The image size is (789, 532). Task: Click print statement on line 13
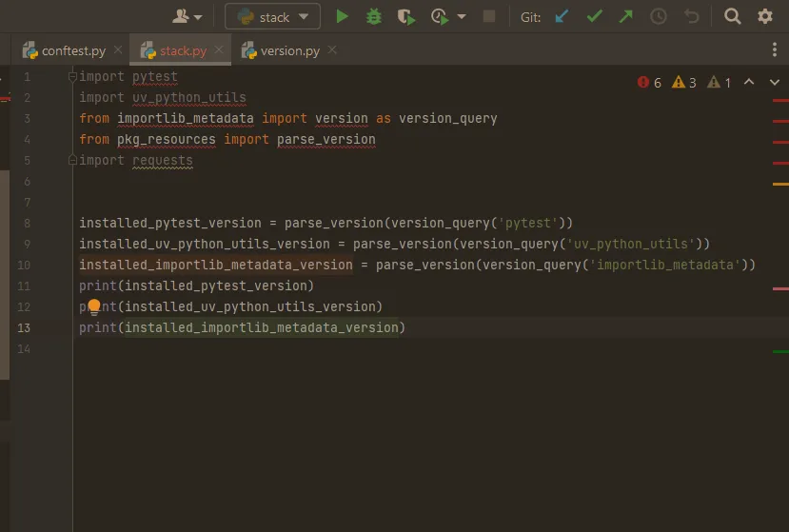coord(242,327)
